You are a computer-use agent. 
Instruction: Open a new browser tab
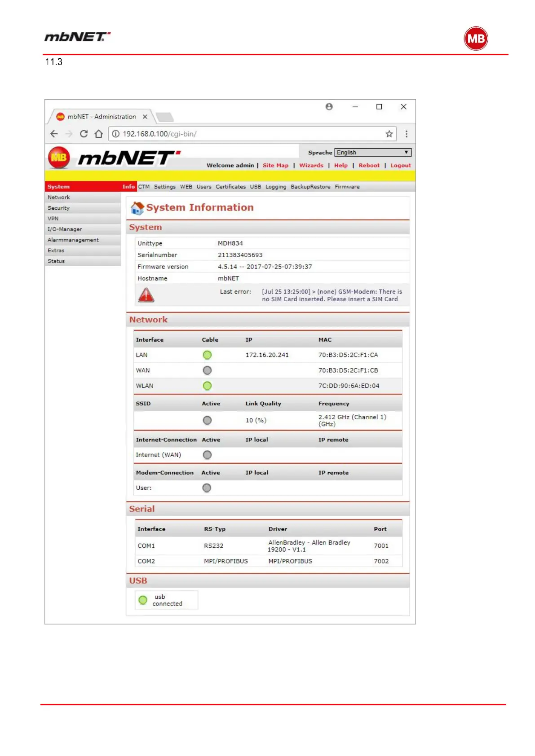pos(165,117)
